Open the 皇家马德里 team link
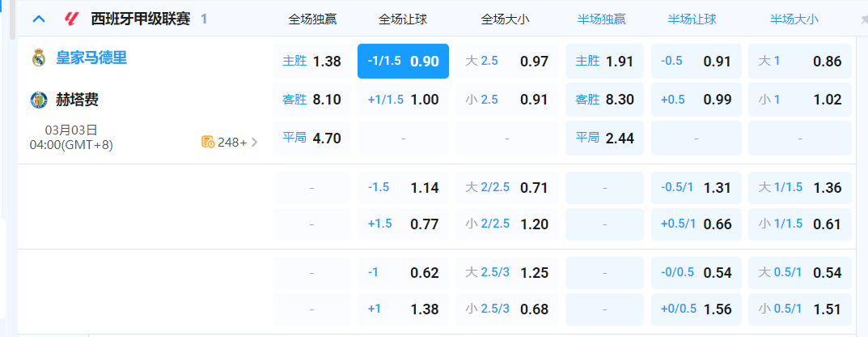 [91, 58]
